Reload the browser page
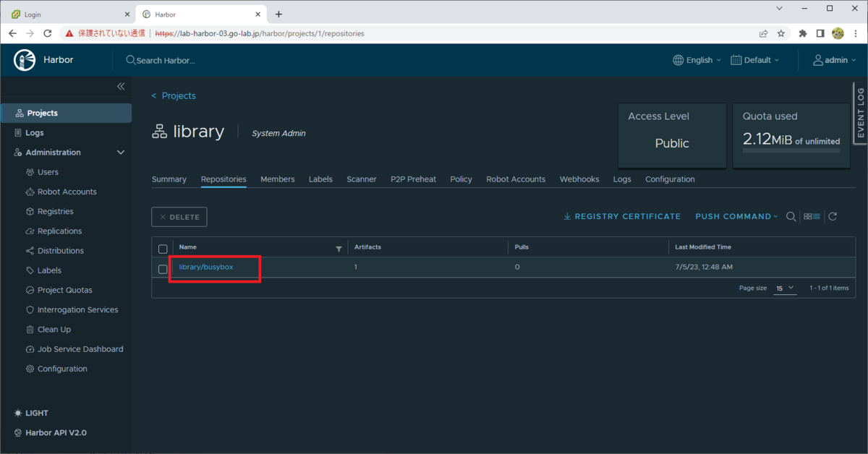868x454 pixels. click(x=48, y=33)
